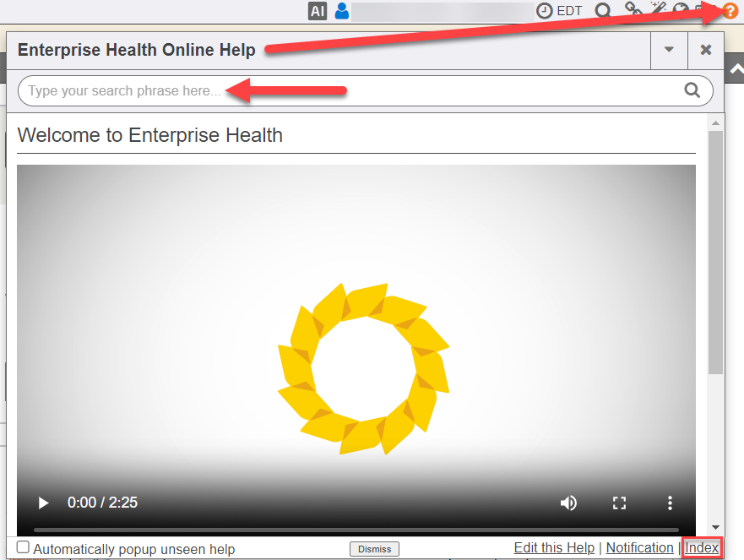Click the chain link icon in toolbar

[633, 10]
